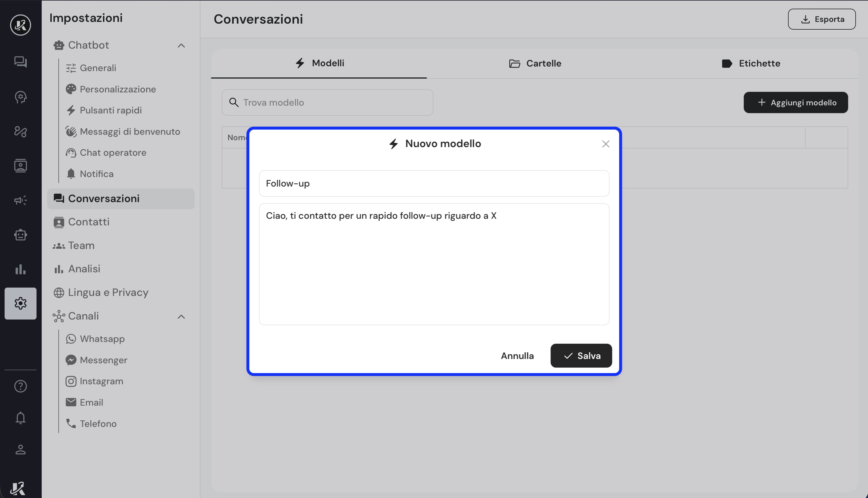Open the conversations inbox icon in the left rail

(20, 62)
